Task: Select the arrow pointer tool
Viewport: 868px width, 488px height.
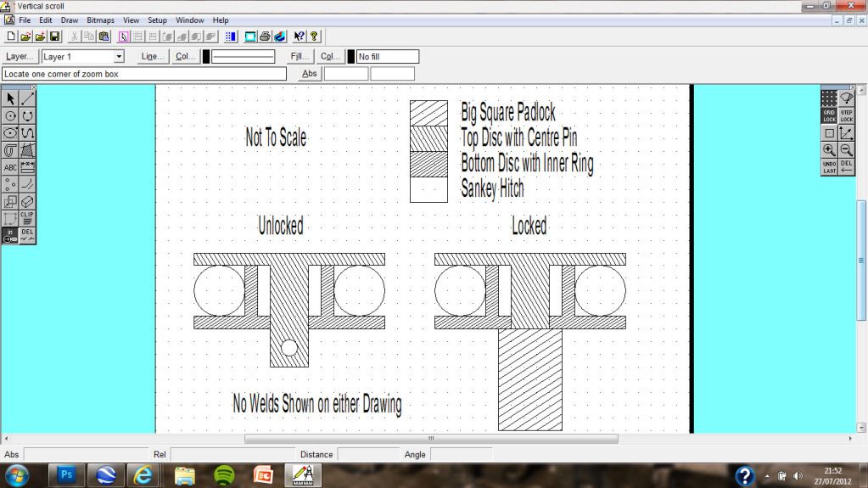Action: [10, 98]
